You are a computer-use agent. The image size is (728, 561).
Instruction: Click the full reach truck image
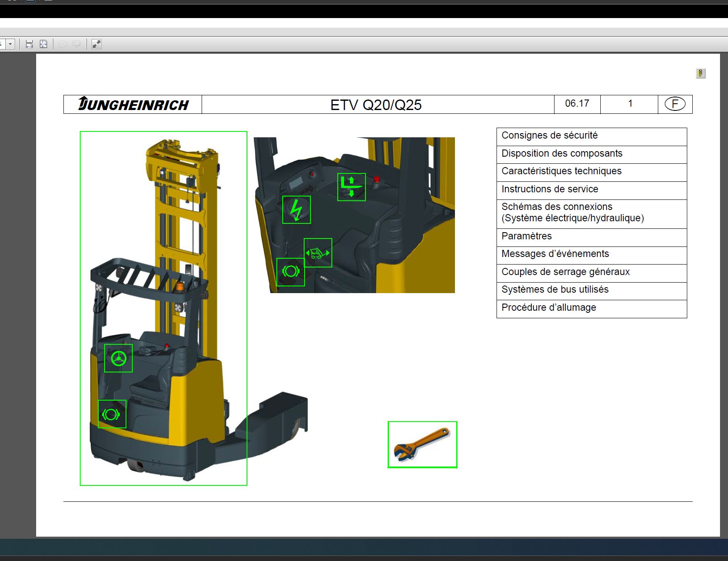(x=163, y=308)
